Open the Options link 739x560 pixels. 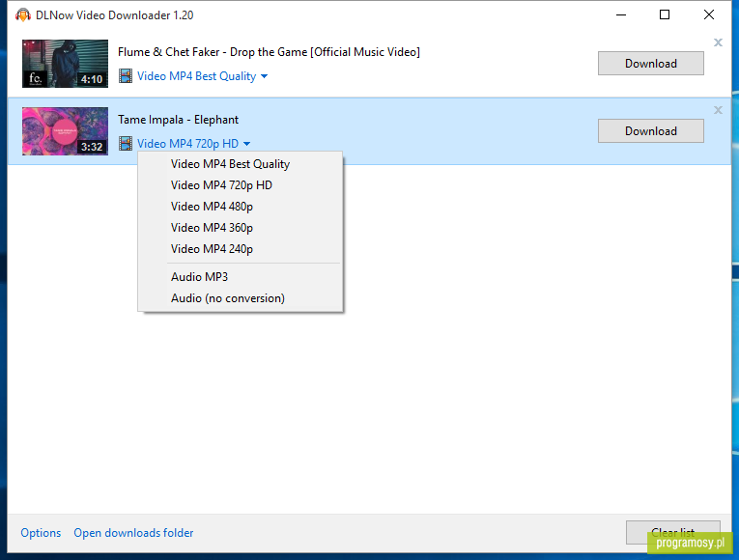[41, 533]
